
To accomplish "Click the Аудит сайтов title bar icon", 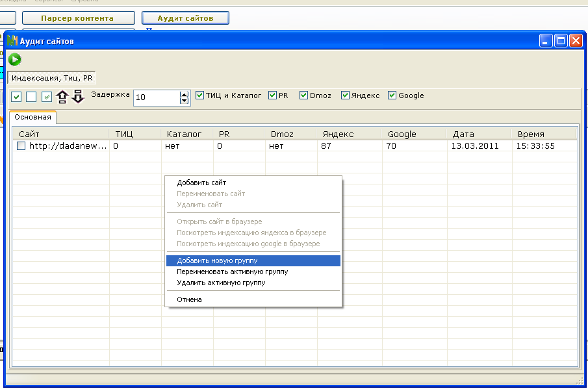I will click(12, 41).
